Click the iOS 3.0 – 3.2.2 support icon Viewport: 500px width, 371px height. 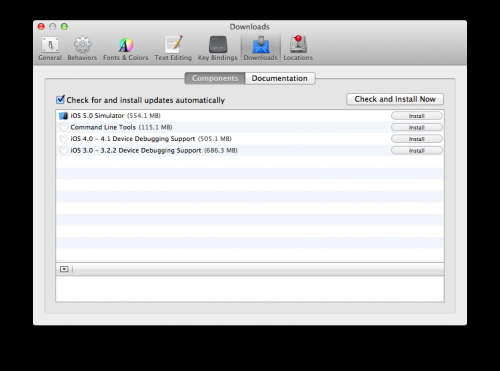[x=63, y=150]
